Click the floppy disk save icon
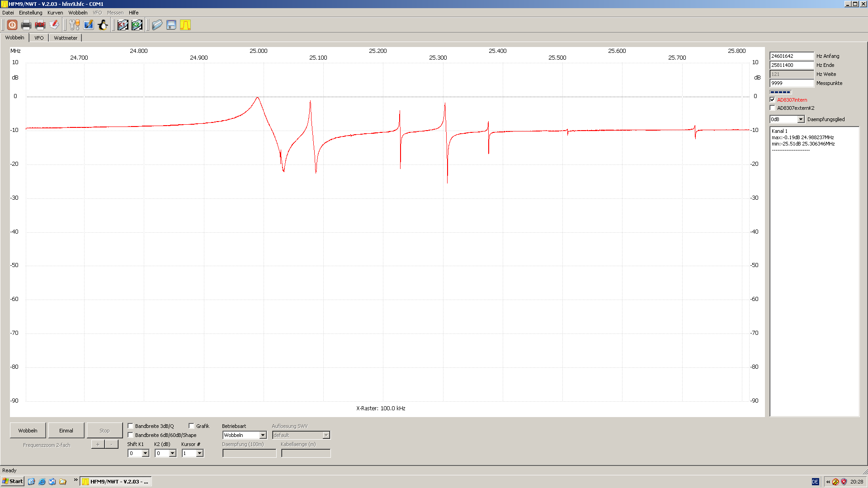868x488 pixels. [171, 25]
